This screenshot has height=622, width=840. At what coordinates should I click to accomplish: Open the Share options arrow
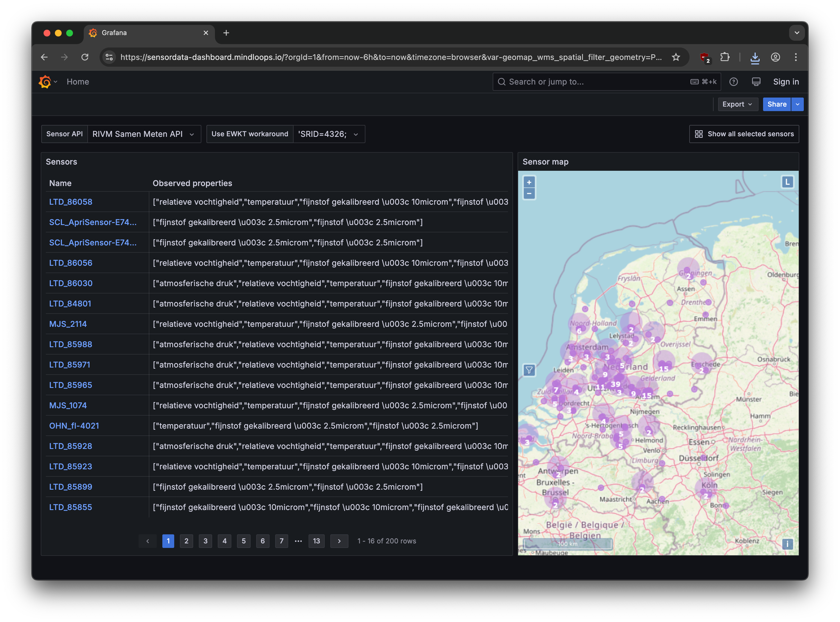[797, 104]
